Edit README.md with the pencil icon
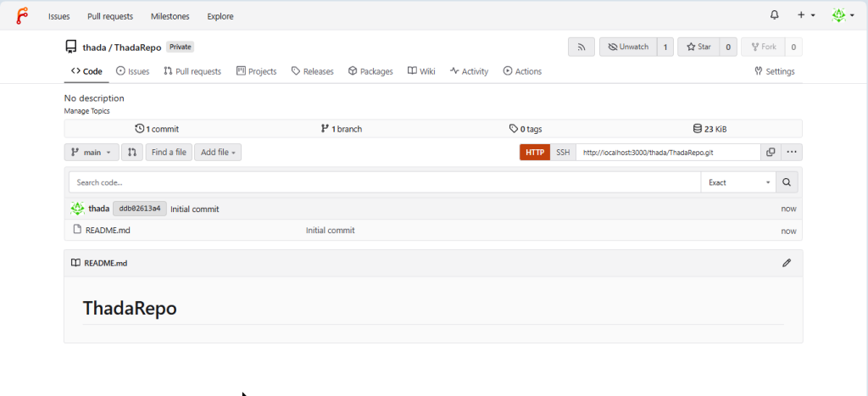Image resolution: width=868 pixels, height=396 pixels. (x=787, y=263)
